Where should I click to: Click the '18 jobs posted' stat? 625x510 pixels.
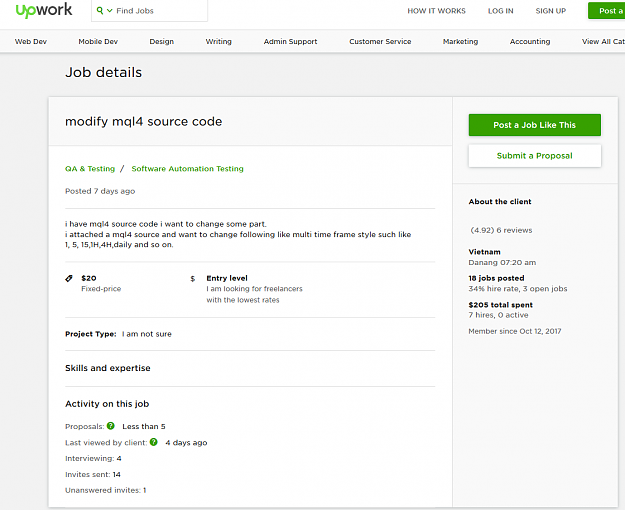496,278
